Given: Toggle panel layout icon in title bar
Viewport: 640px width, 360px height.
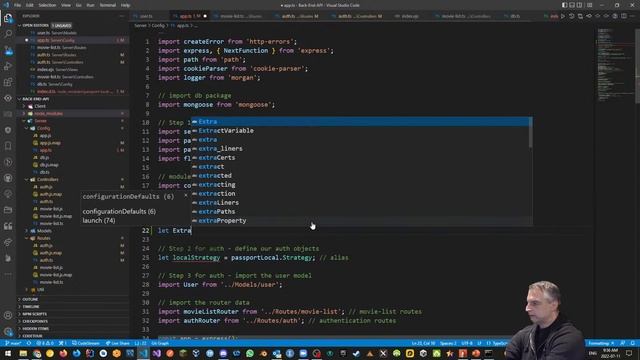Looking at the screenshot, I should 572,5.
